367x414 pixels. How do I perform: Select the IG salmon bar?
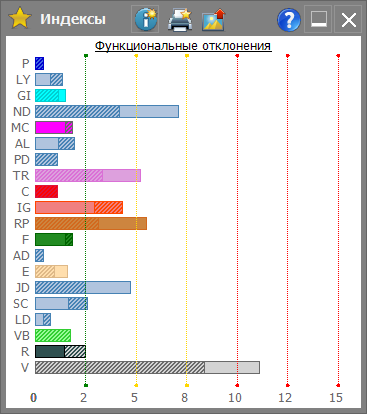coord(79,208)
